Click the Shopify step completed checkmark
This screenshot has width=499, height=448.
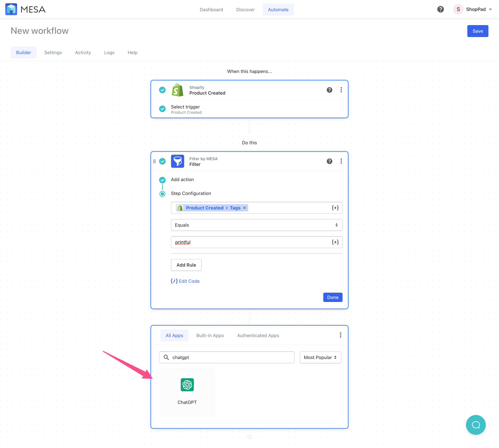coord(162,90)
